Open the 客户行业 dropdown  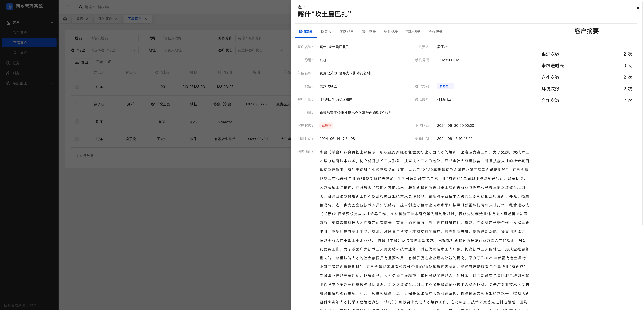click(x=113, y=50)
